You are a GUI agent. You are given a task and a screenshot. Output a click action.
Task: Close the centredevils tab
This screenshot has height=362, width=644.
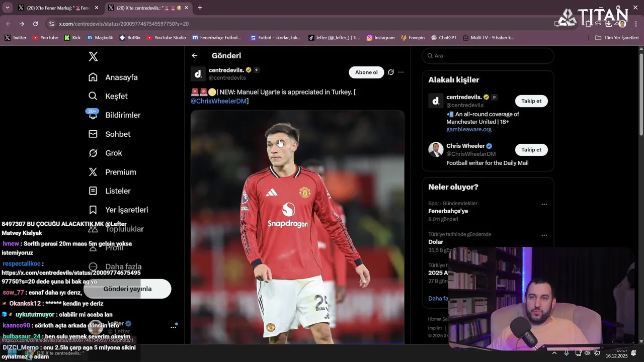point(187,8)
